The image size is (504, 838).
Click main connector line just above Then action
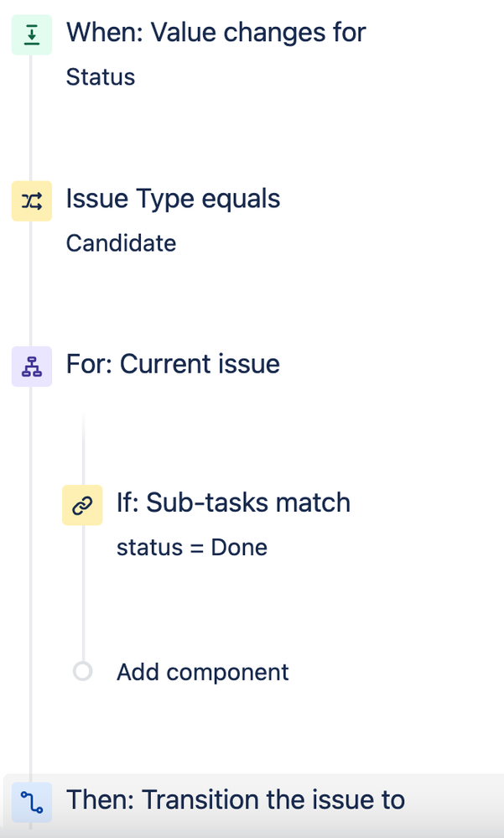coord(32,747)
